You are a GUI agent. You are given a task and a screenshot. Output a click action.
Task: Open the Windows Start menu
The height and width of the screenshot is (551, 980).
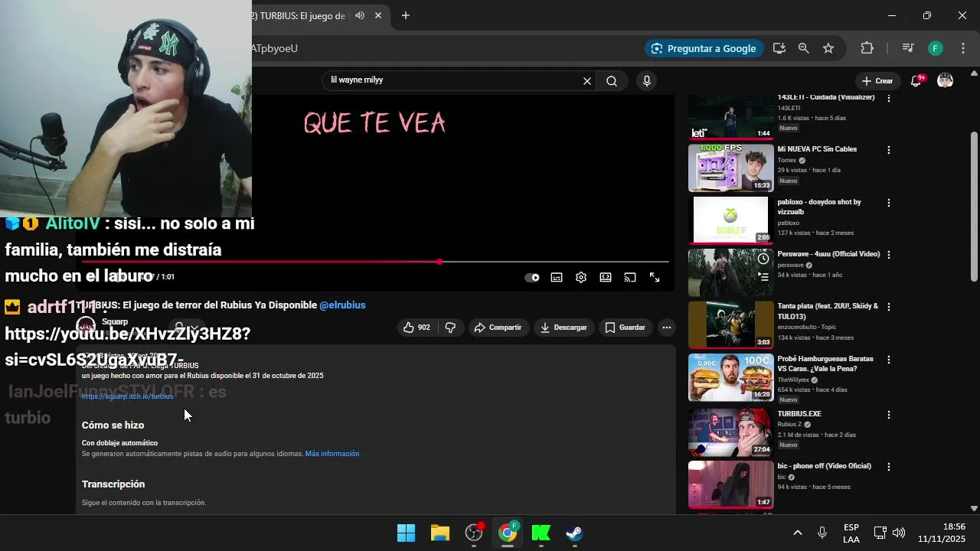point(407,533)
